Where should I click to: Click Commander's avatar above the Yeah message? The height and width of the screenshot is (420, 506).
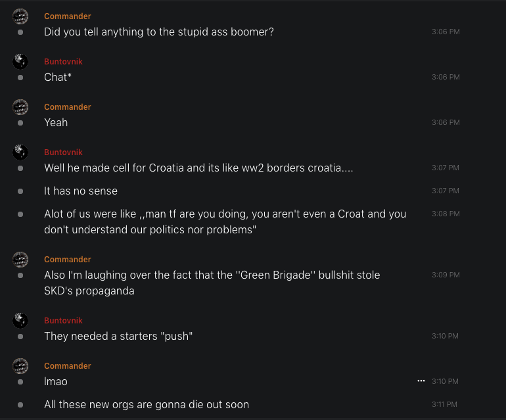(x=20, y=107)
